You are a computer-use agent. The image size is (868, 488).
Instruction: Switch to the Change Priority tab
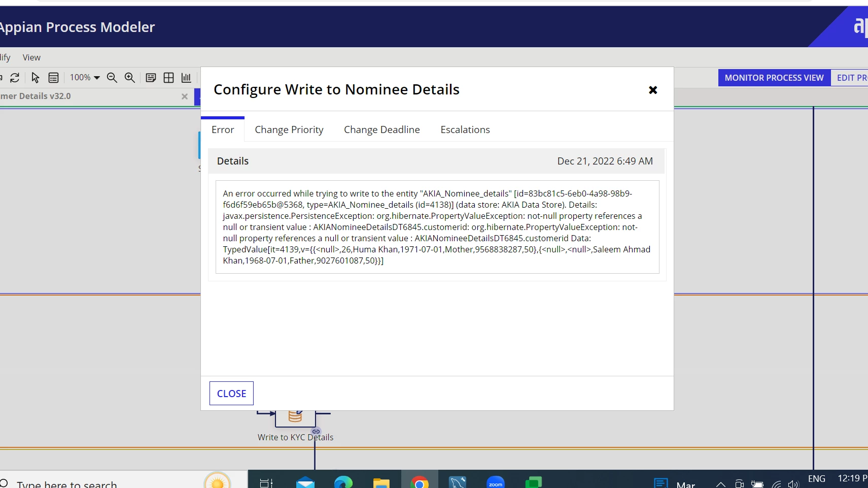(x=289, y=129)
